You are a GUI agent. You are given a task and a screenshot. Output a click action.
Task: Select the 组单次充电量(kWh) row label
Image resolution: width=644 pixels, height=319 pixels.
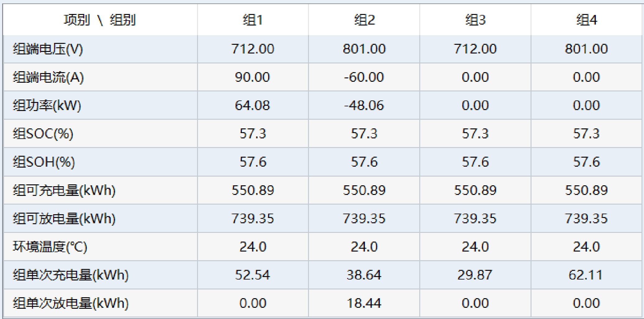coord(71,275)
